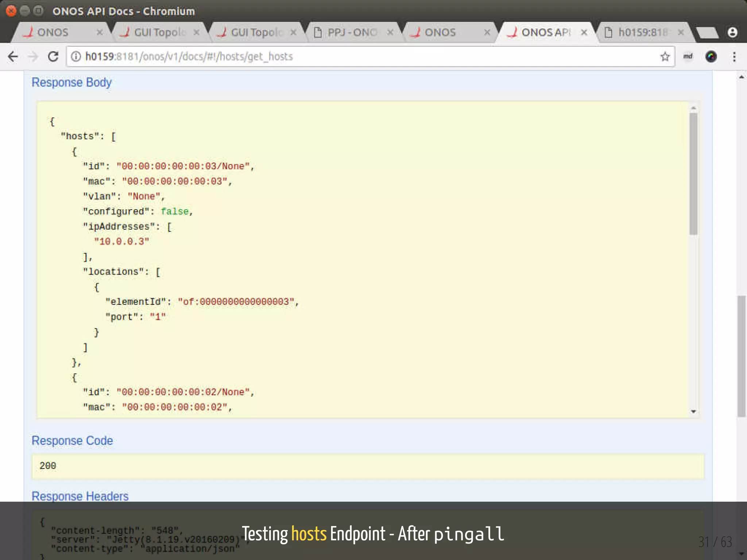This screenshot has height=560, width=747.
Task: Click the Response Headers heading
Action: (80, 496)
